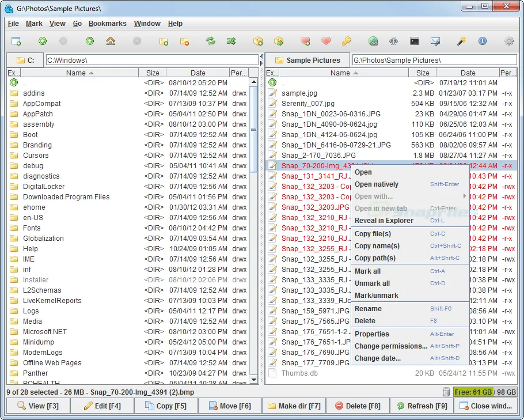Click left panel vertical scrollbar thumb
This screenshot has height=420, width=524.
(253, 129)
